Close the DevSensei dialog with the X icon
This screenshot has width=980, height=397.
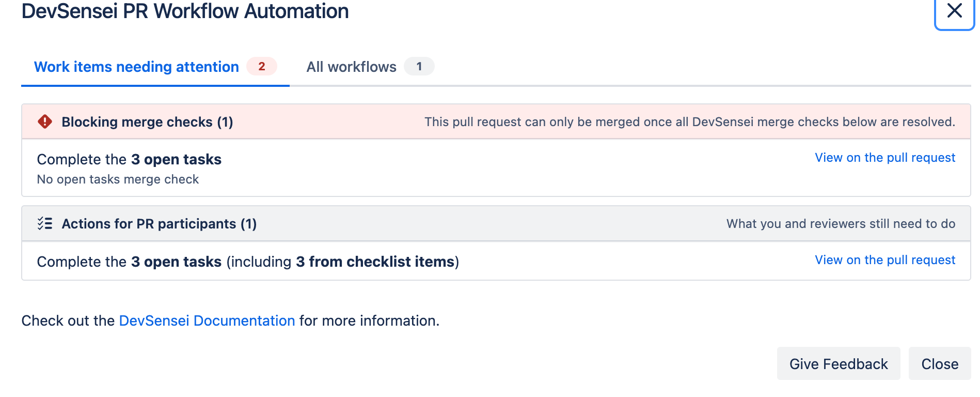point(954,11)
